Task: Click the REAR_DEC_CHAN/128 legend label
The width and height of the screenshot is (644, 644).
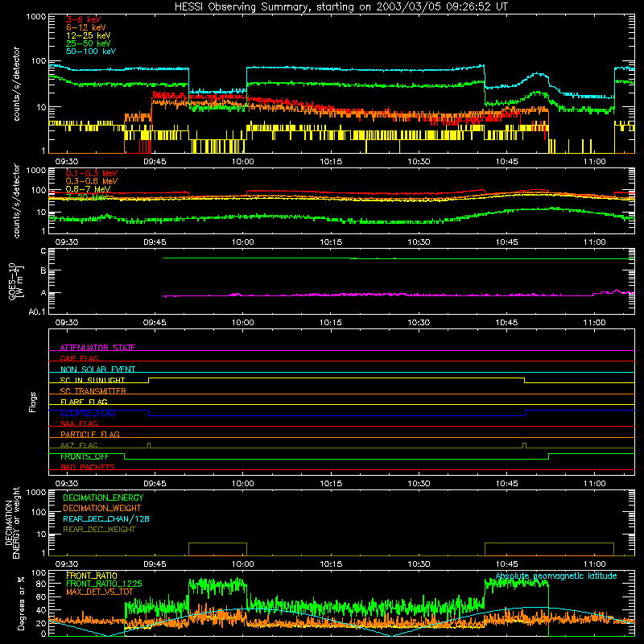Action: tap(106, 518)
